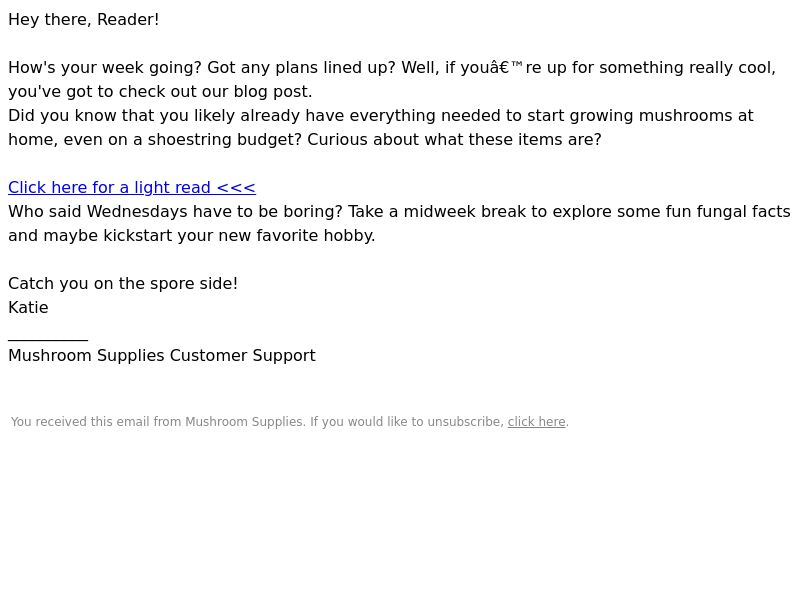Image resolution: width=800 pixels, height=600 pixels.
Task: Click the text 'kickstart your new favorite hobby'
Action: [x=237, y=236]
